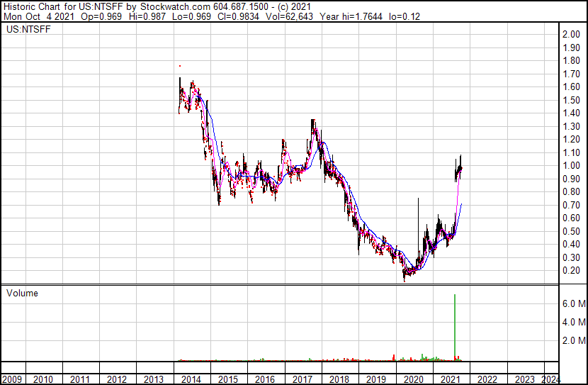Click the Year hi=1.7644 value
588x385 pixels.
[x=351, y=17]
